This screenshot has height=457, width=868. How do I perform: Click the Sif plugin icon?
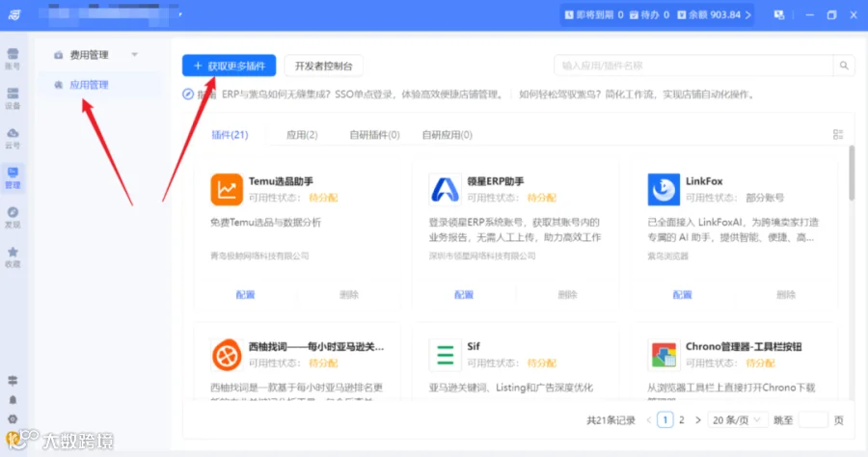click(445, 355)
